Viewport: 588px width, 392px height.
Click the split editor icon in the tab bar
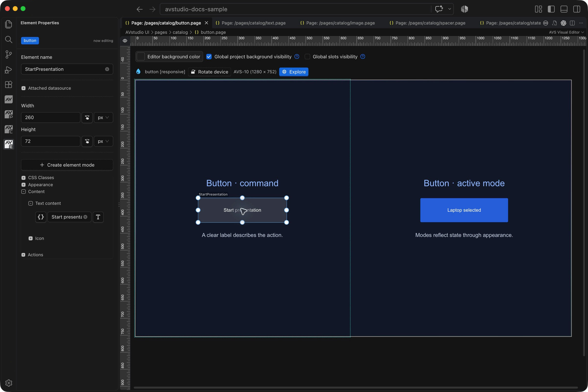[572, 23]
